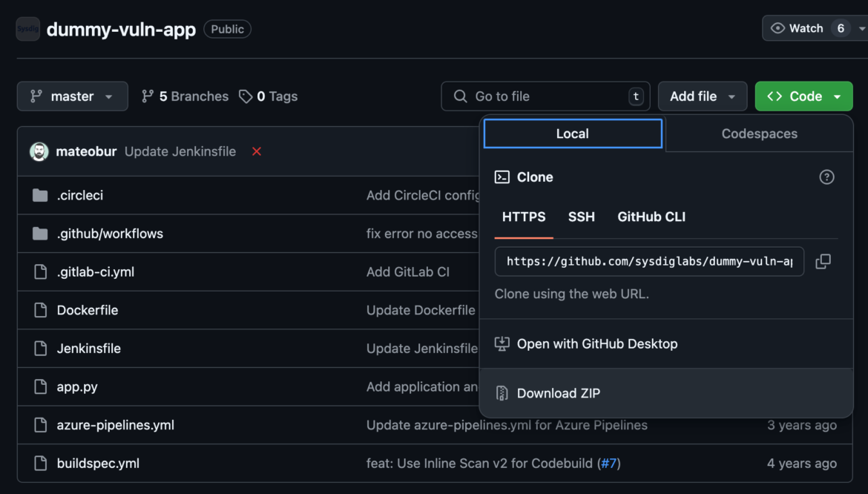Click the search magnifier icon

click(x=460, y=96)
